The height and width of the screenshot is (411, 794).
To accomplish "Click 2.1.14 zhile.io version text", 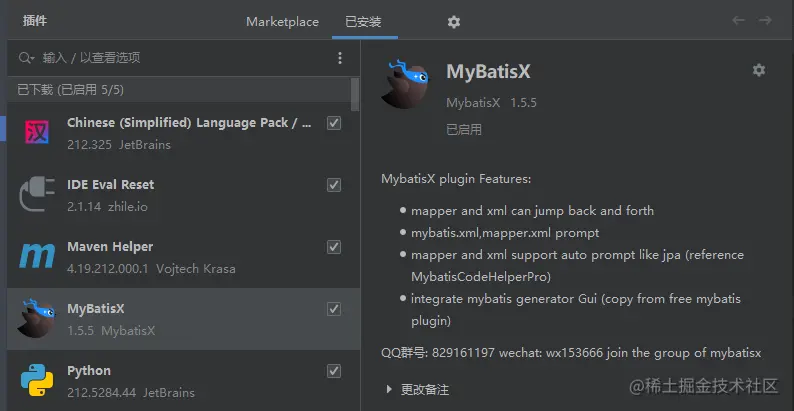I will pos(107,207).
